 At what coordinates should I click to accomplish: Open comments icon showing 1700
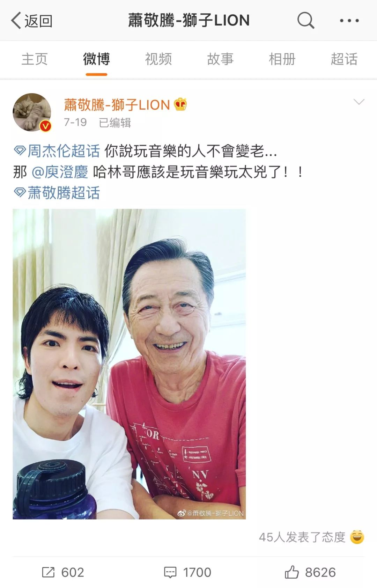pyautogui.click(x=187, y=572)
